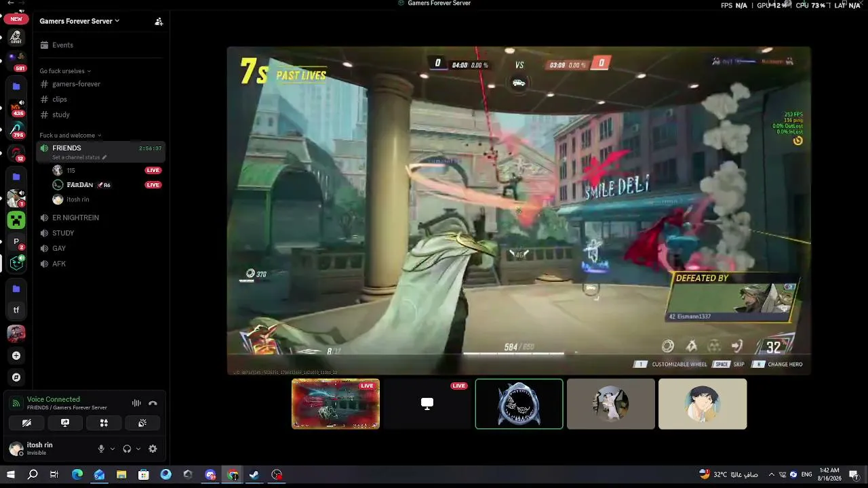868x488 pixels.
Task: Click the Windows Start button
Action: pyautogui.click(x=11, y=474)
